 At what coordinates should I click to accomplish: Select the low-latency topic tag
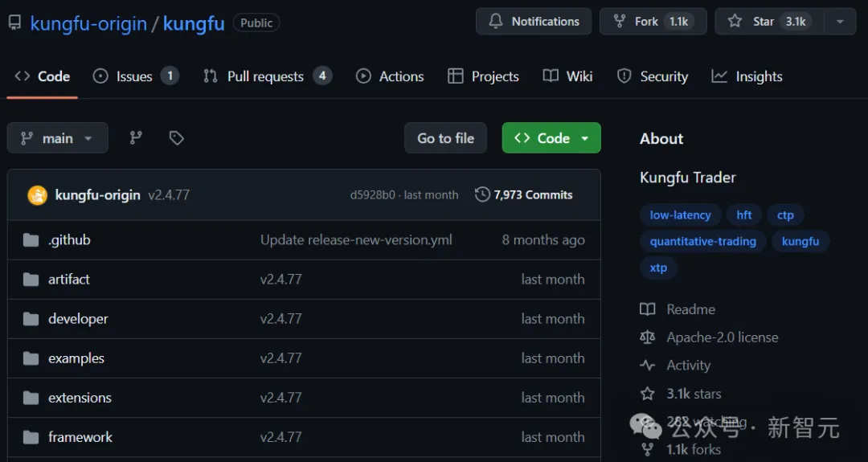point(680,215)
